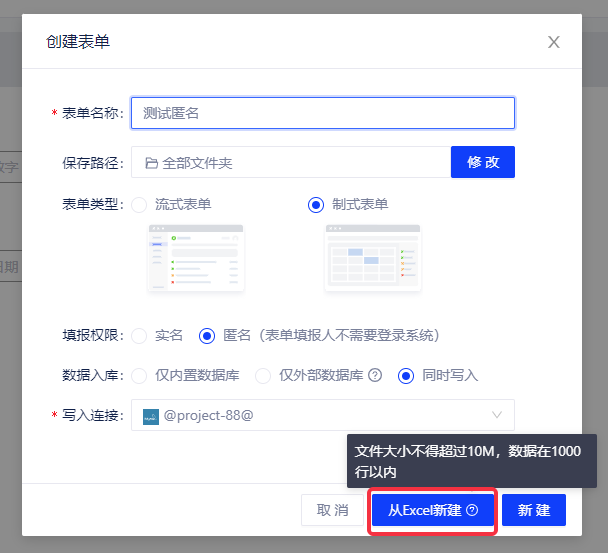Image resolution: width=608 pixels, height=553 pixels.
Task: Close the 创建表单 dialog with X
Action: click(x=553, y=42)
